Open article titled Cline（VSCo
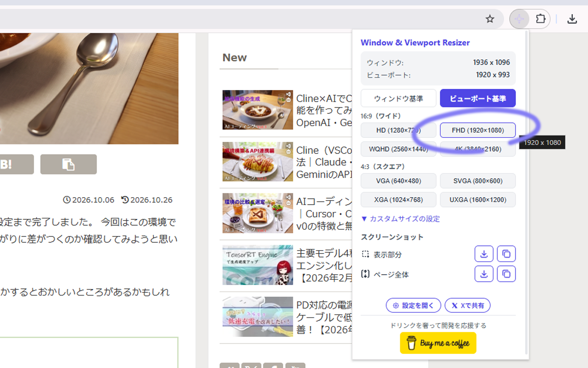The image size is (588, 368). [x=324, y=162]
